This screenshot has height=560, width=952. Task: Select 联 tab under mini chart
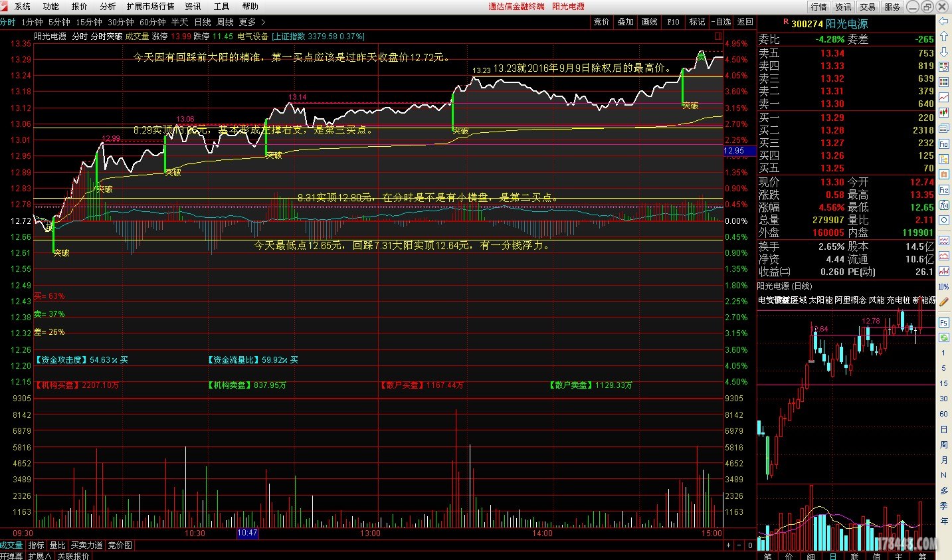(x=855, y=557)
